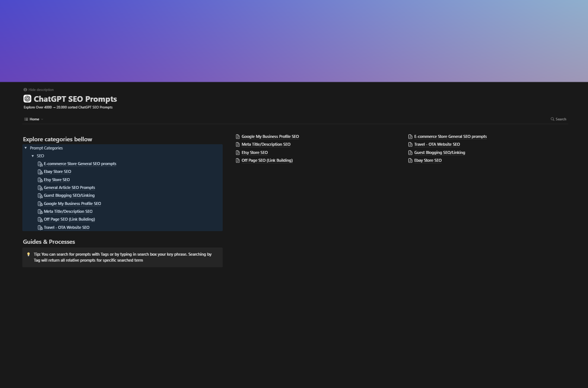Open Travel - OTA Website SEO in the toggle tree
The width and height of the screenshot is (588, 388).
pos(67,227)
